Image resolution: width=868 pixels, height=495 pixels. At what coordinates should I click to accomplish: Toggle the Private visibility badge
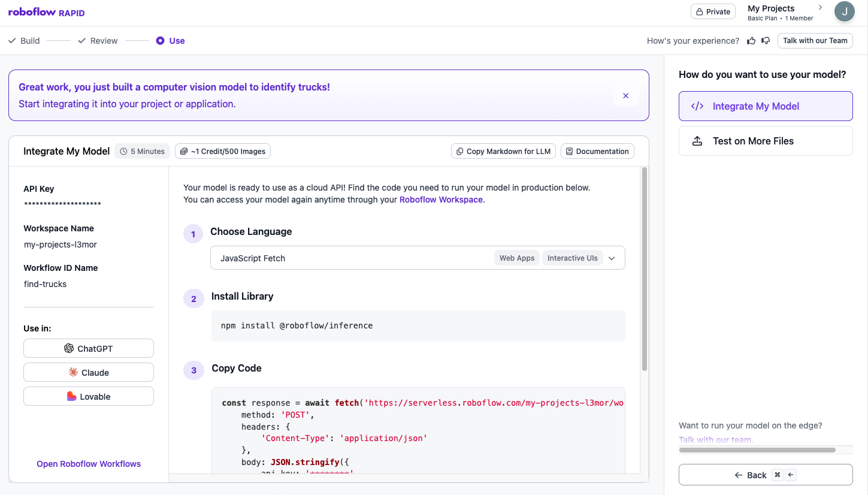click(x=713, y=11)
